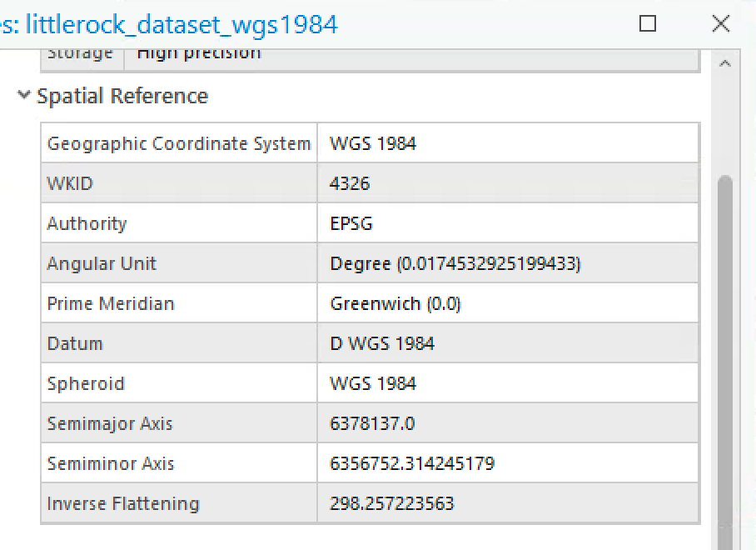Click the Spatial Reference heading text
This screenshot has height=550, width=756.
point(122,95)
